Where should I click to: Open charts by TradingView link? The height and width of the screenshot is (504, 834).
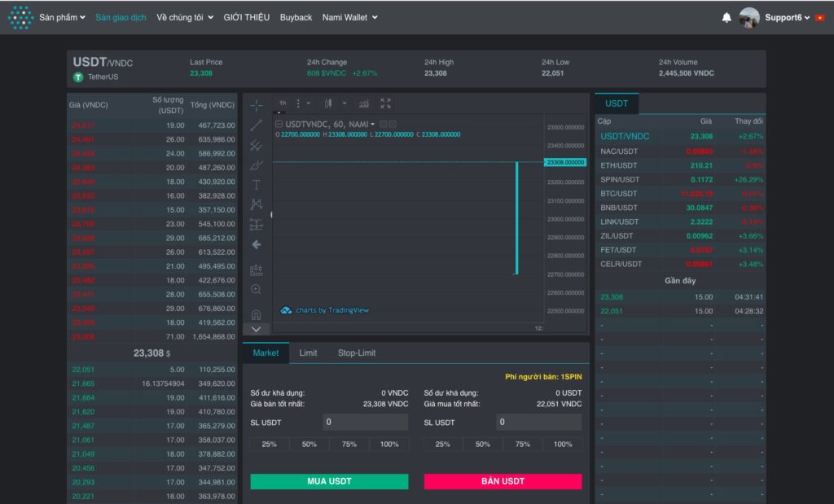[332, 310]
